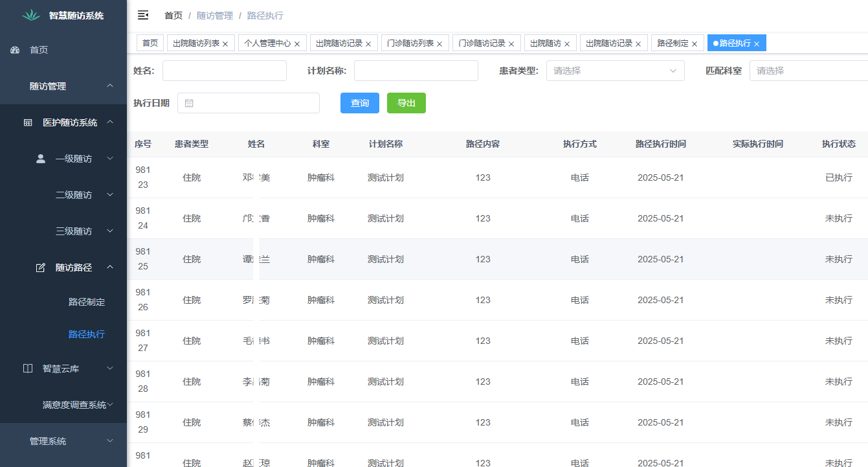
Task: Collapse the sidebar using the hamburger icon
Action: [143, 15]
